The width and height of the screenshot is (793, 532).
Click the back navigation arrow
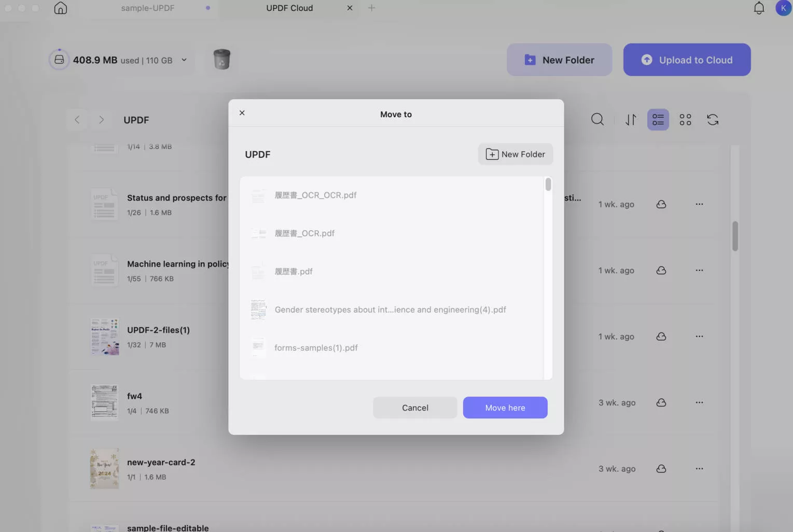point(77,119)
